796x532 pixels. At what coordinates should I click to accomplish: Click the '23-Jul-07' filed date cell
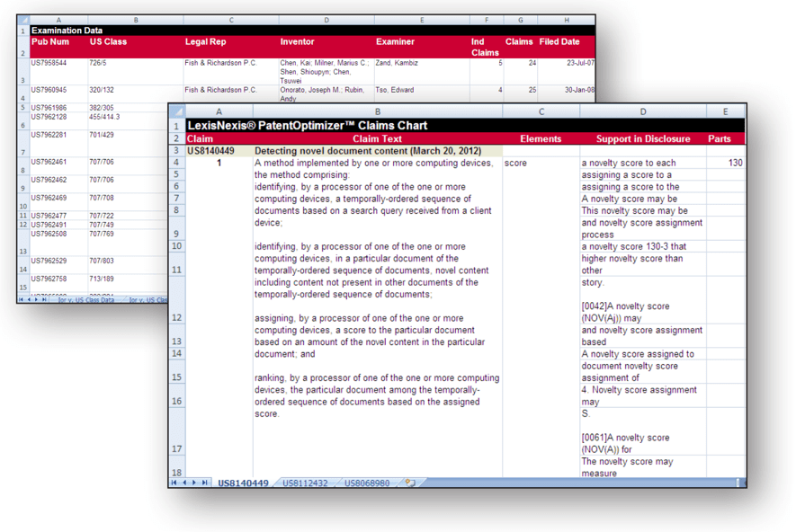[566, 72]
